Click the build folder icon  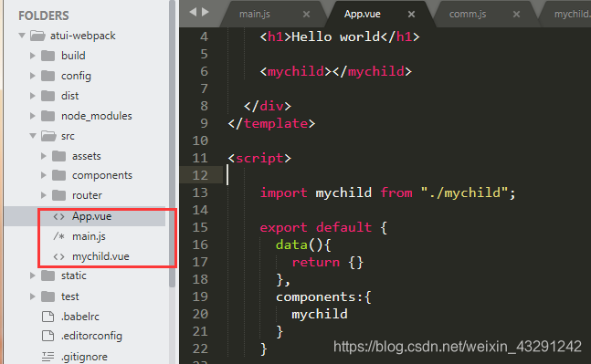47,56
